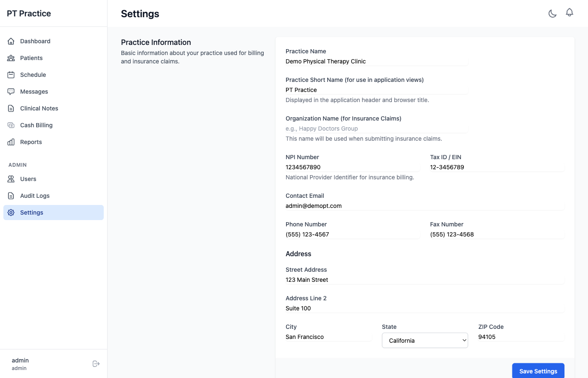588x378 pixels.
Task: Click the Schedule calendar icon
Action: pyautogui.click(x=11, y=75)
